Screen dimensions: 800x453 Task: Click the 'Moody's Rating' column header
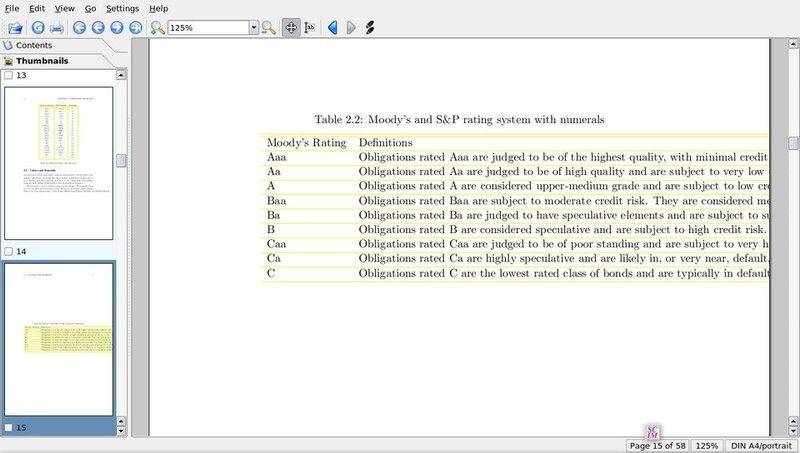click(306, 143)
